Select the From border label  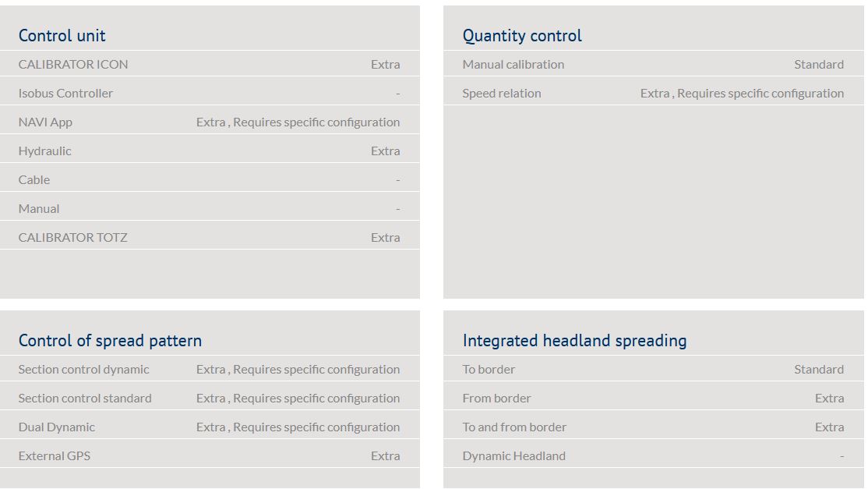tap(496, 399)
